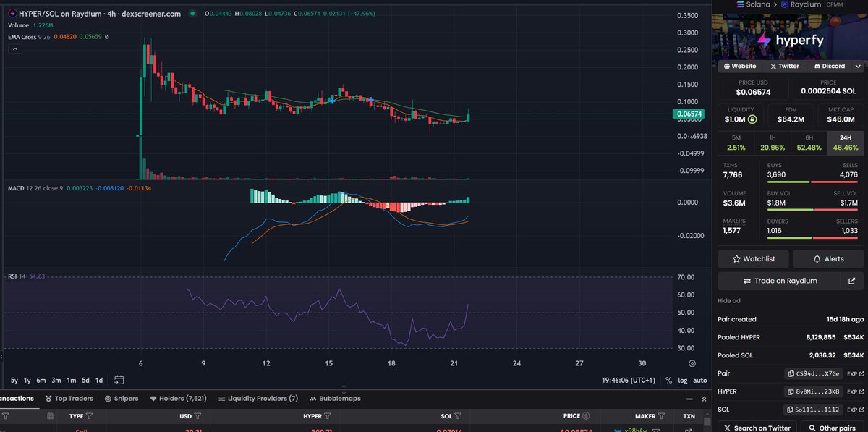Viewport: 868px width, 432px height.
Task: Open the hyperfy Discord link
Action: (x=829, y=66)
